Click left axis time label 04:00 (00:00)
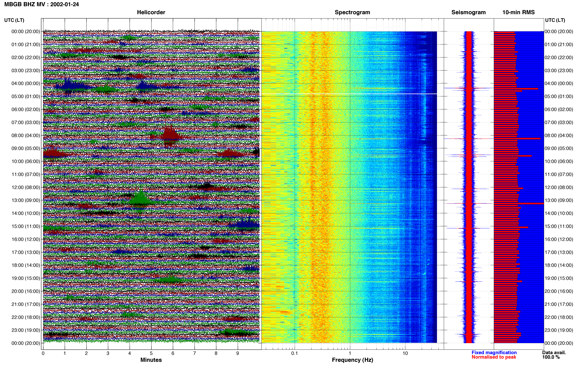 (x=26, y=83)
